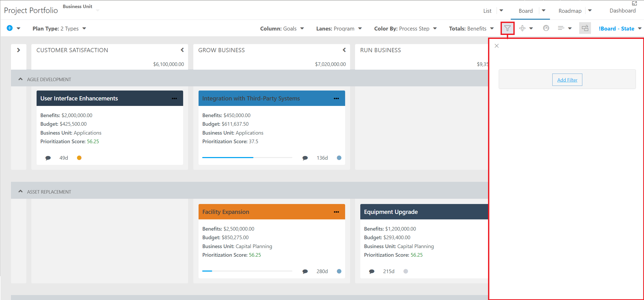Click the 215d duration on Equipment Upgrade
This screenshot has width=644, height=300.
point(389,271)
